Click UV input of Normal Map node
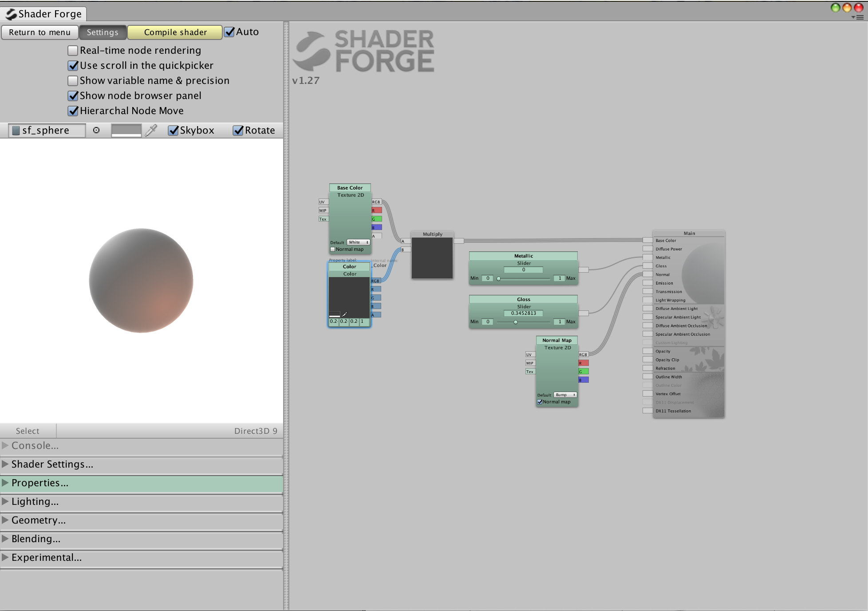Viewport: 868px width, 611px height. click(530, 354)
